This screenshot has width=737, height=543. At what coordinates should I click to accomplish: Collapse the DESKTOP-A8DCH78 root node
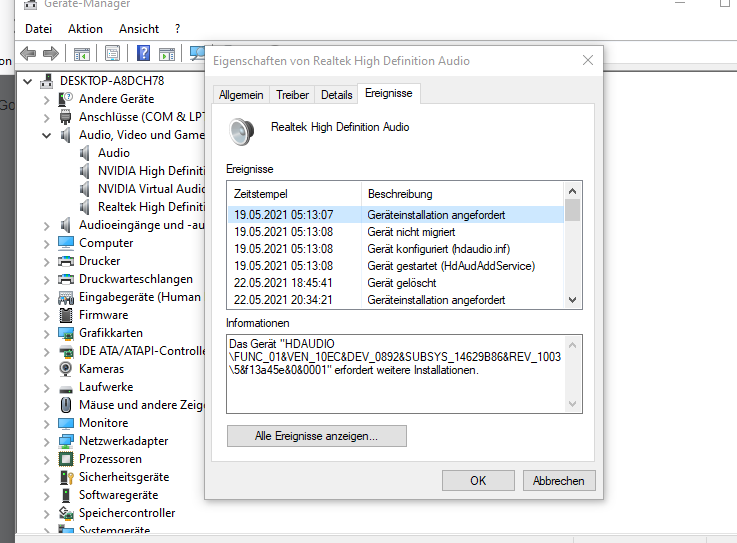28,81
